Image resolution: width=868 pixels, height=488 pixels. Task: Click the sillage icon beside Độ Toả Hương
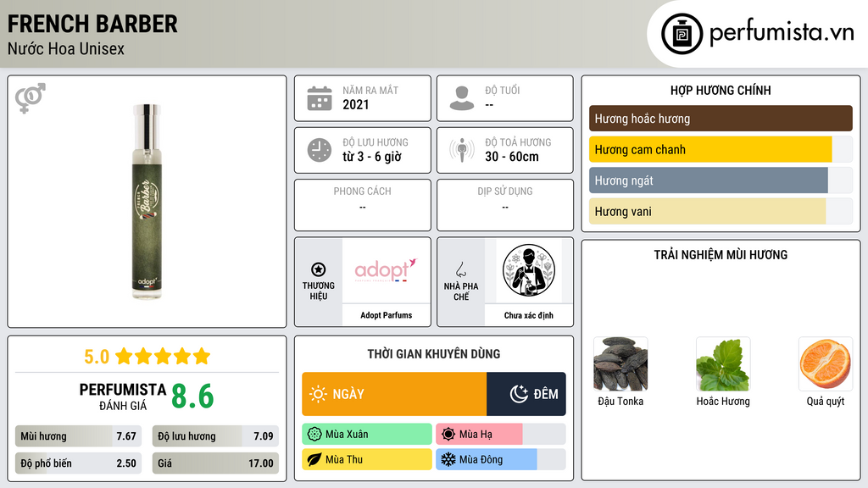coord(462,150)
